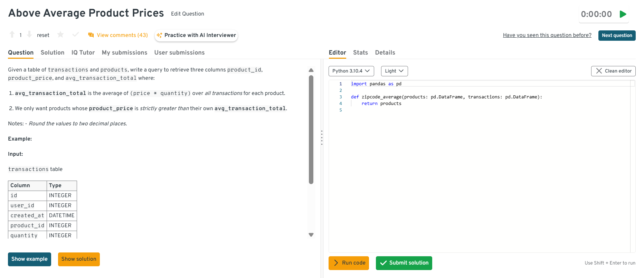Open the IQ Tutor tab

coord(83,52)
